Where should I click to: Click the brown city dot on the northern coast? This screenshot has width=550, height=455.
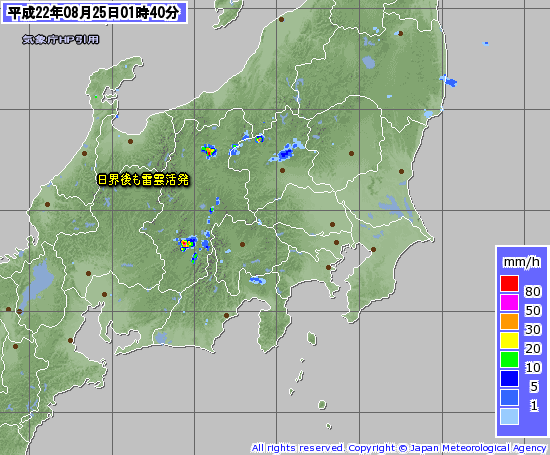[x=281, y=20]
